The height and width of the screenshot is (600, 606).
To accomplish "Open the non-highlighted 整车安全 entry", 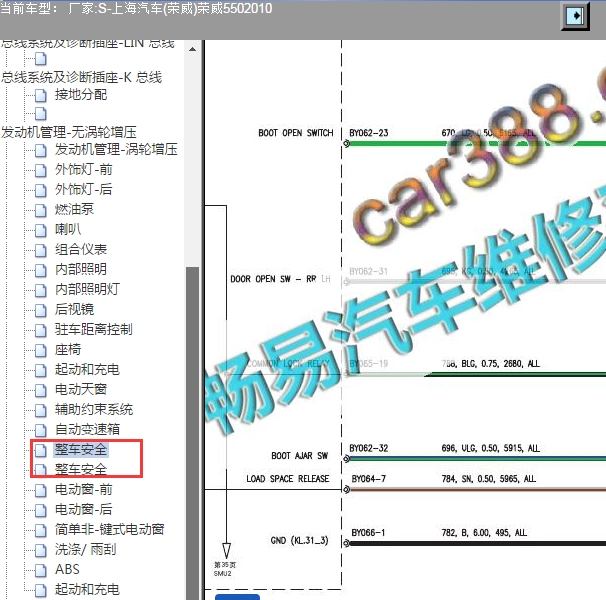I will [81, 469].
